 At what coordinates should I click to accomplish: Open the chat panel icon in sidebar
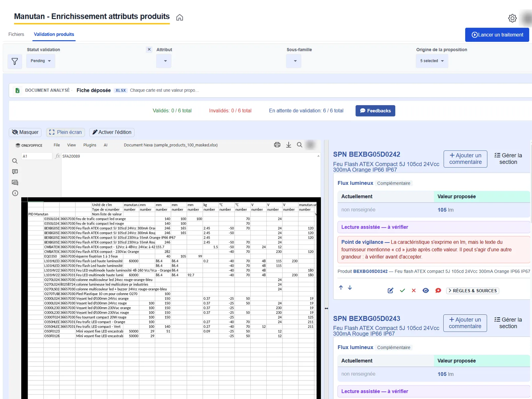click(x=15, y=183)
